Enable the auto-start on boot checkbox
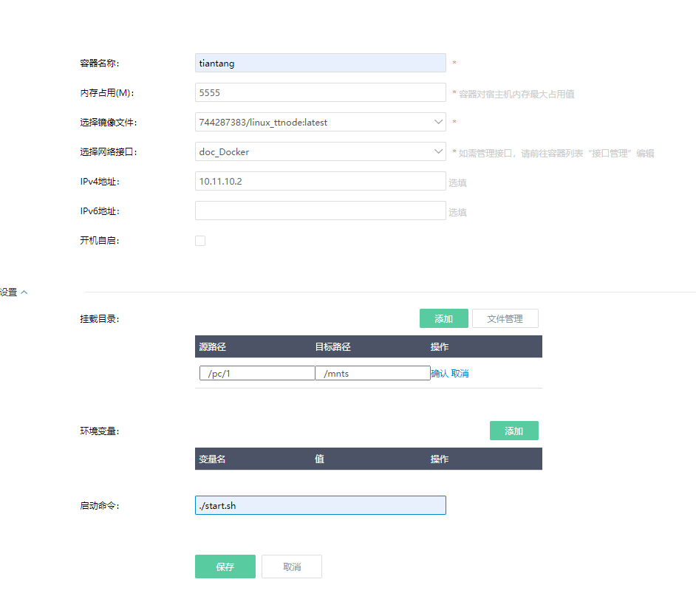The height and width of the screenshot is (616, 696). pyautogui.click(x=200, y=241)
